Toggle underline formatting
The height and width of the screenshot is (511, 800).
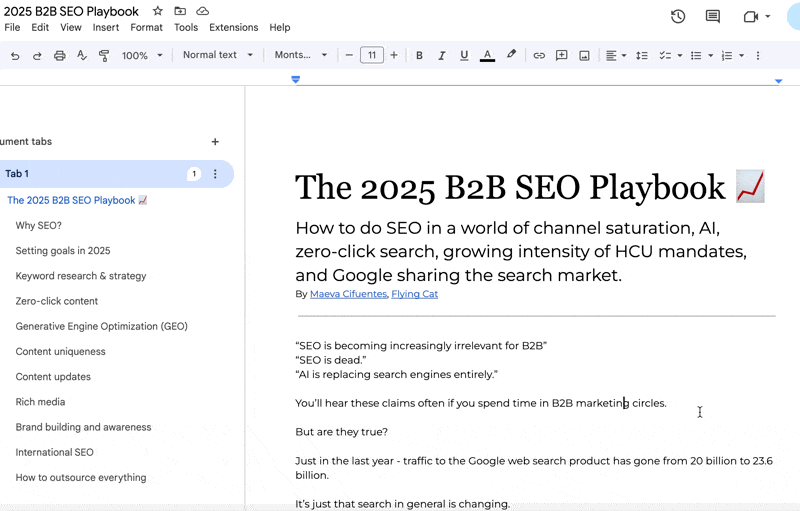(464, 55)
